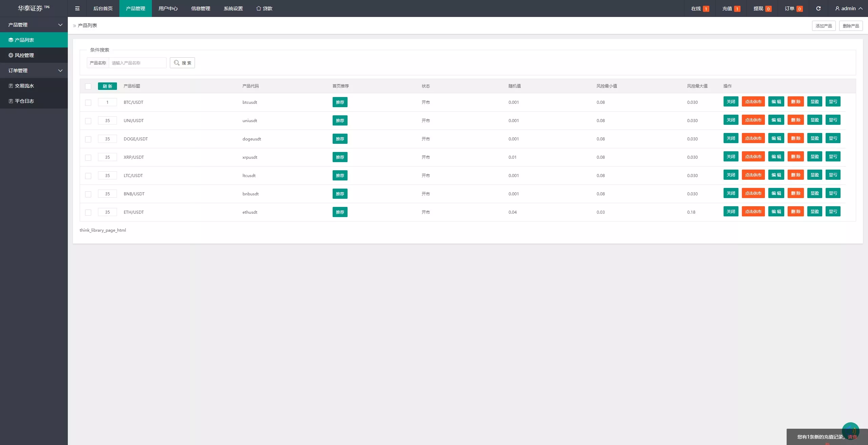Click the sort field of XRP/USDT row
This screenshot has height=445, width=868.
[107, 157]
